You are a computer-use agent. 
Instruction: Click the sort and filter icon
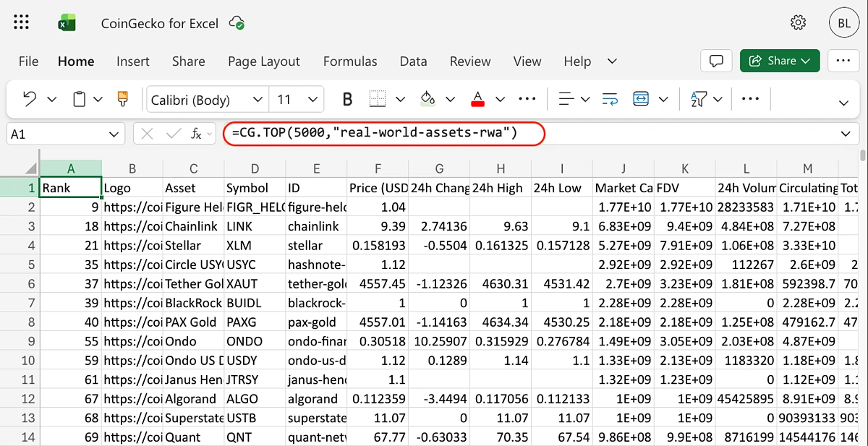[x=699, y=99]
